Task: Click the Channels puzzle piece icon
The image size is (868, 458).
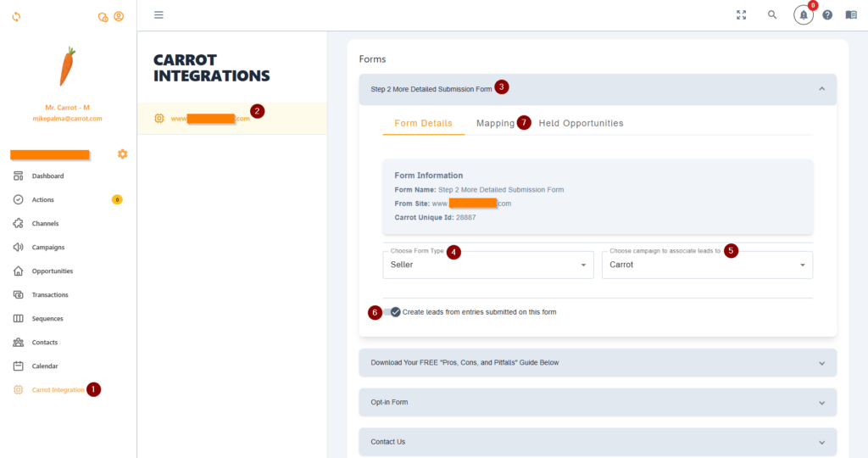Action: coord(19,223)
